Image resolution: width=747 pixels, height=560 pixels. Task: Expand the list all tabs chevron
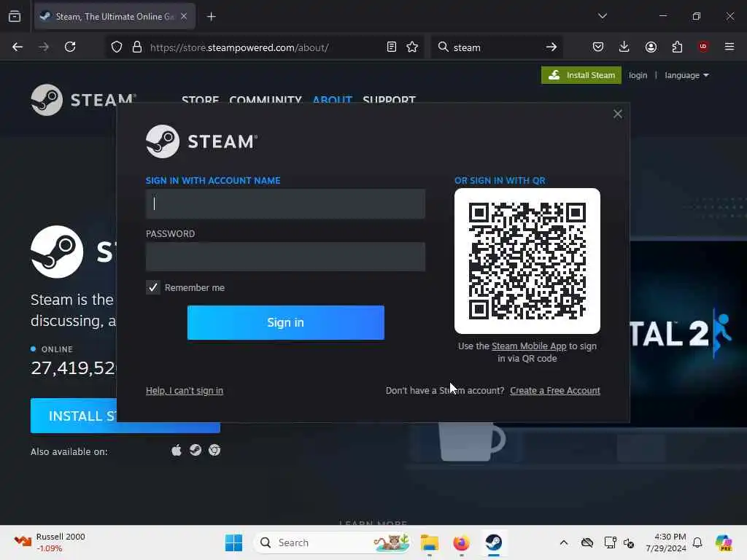click(x=603, y=16)
